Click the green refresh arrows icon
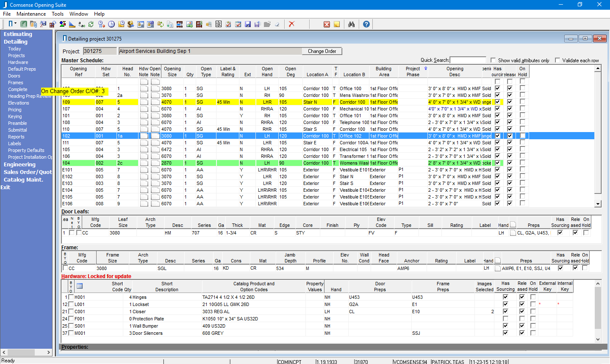The image size is (610, 364). pos(91,24)
